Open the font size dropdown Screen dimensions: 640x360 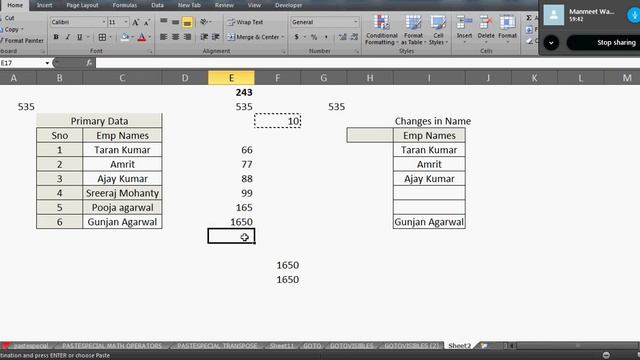126,22
